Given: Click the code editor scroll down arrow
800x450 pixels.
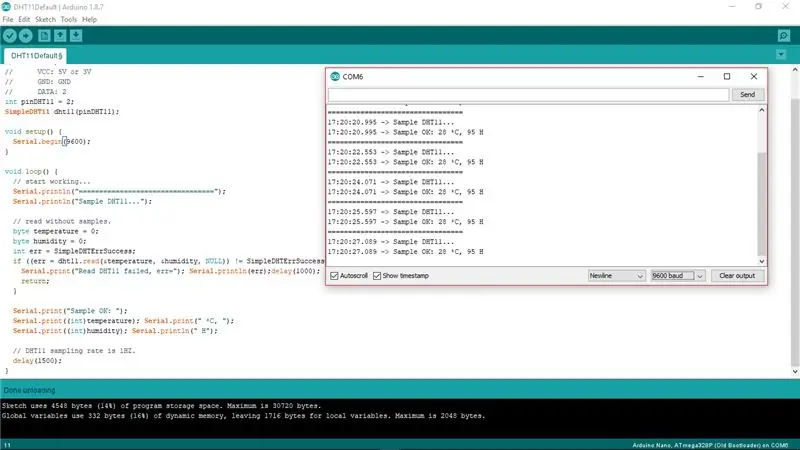Looking at the screenshot, I should (x=795, y=372).
